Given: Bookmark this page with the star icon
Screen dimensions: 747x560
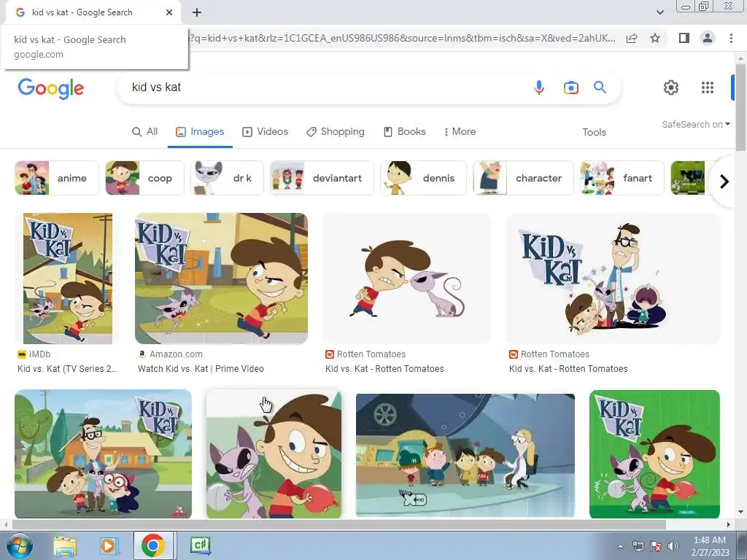Looking at the screenshot, I should click(655, 38).
